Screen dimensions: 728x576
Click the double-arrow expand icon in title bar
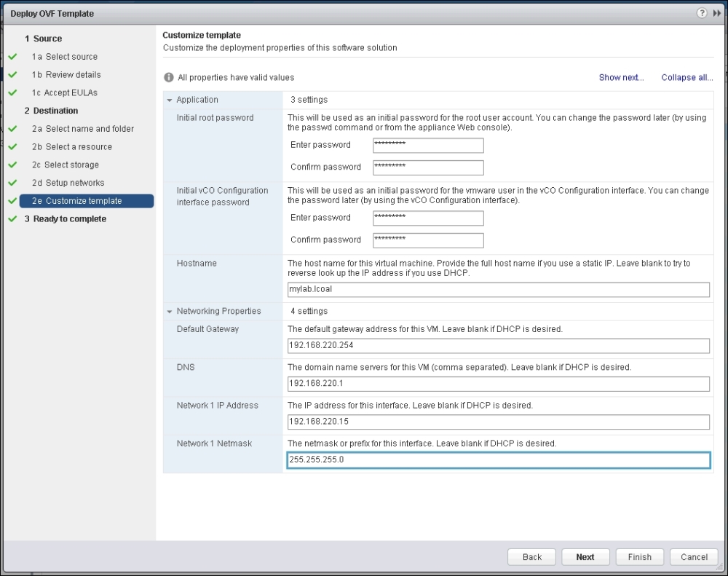click(717, 13)
